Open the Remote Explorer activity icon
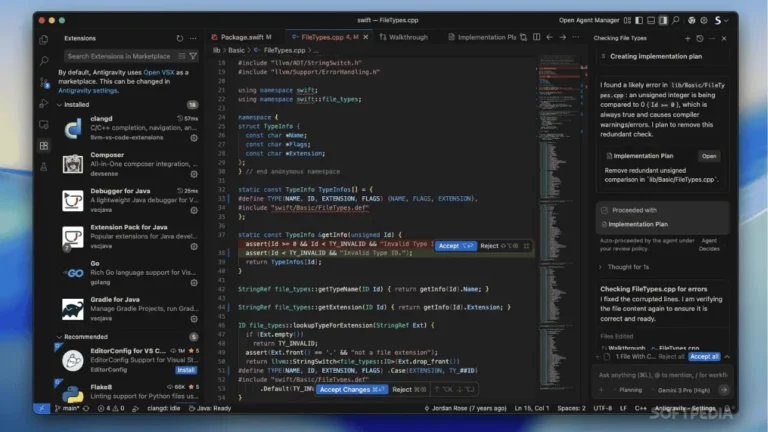 (x=44, y=124)
